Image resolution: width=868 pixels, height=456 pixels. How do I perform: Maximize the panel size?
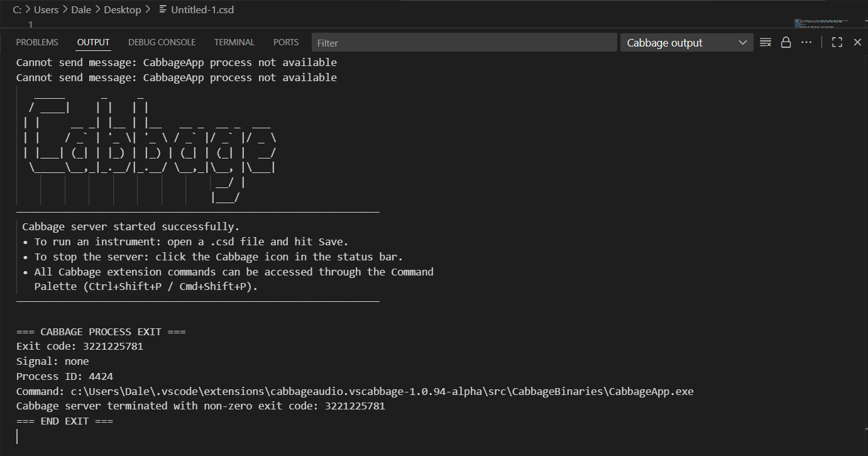click(x=837, y=43)
